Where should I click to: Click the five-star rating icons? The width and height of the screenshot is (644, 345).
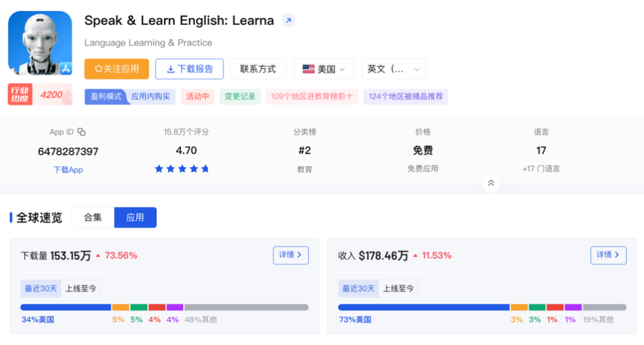tap(182, 169)
